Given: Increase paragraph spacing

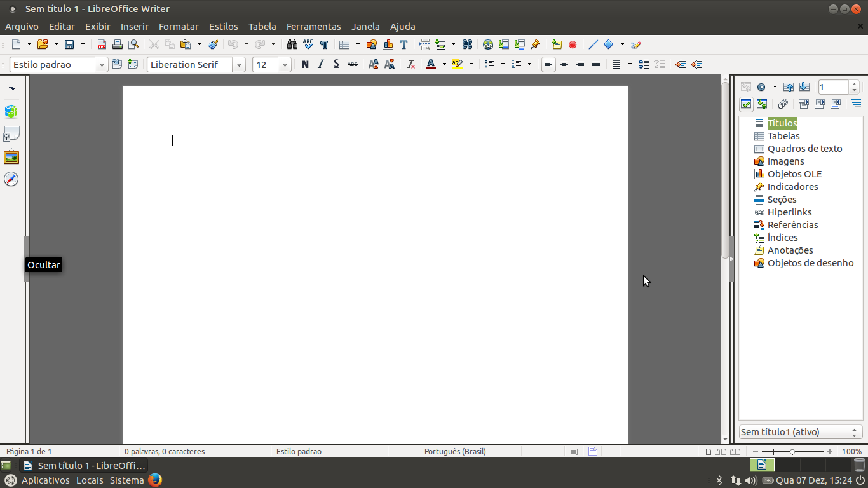Looking at the screenshot, I should click(644, 64).
